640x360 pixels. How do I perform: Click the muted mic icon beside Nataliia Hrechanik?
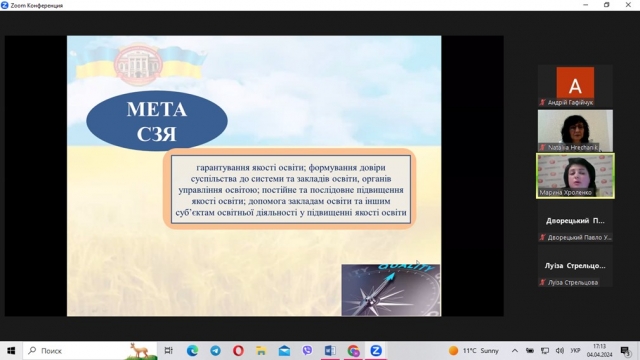coord(542,147)
